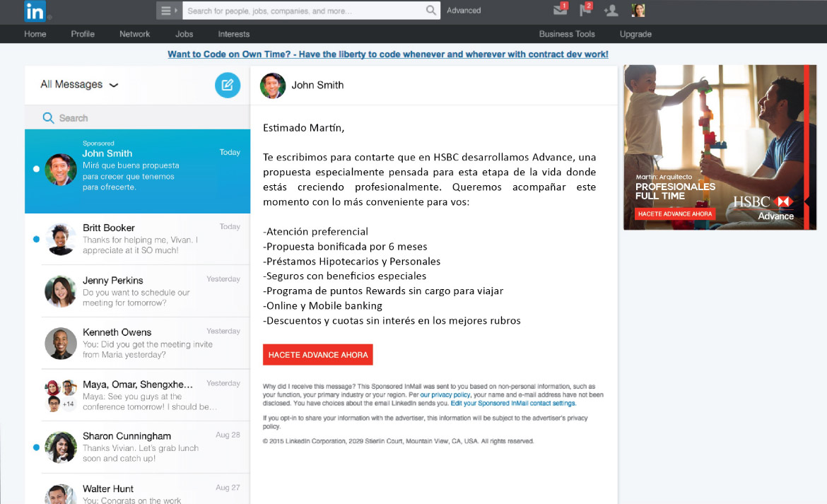Click the magnifier icon in messages search
The width and height of the screenshot is (827, 504).
(x=48, y=118)
